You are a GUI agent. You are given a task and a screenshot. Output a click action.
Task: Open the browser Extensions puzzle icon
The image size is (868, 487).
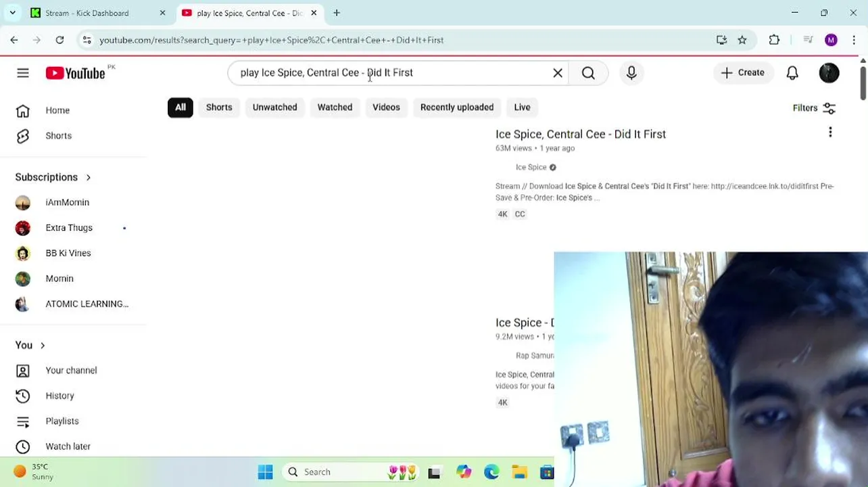coord(775,40)
